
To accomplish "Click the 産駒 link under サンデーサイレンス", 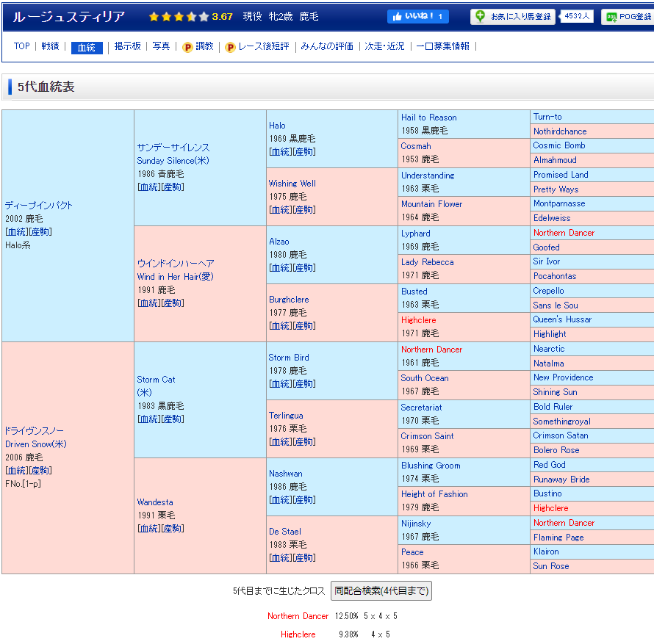I will (x=173, y=187).
